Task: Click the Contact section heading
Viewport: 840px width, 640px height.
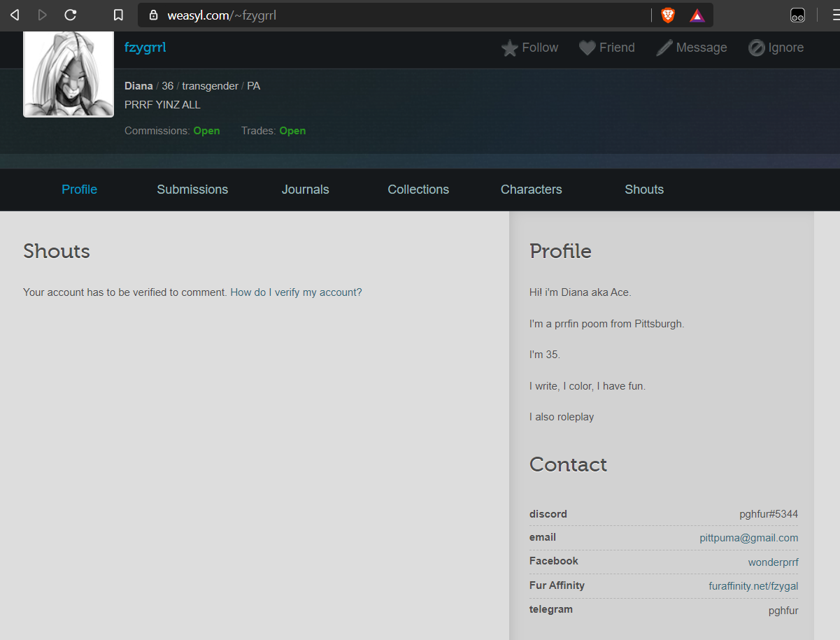Action: click(568, 464)
